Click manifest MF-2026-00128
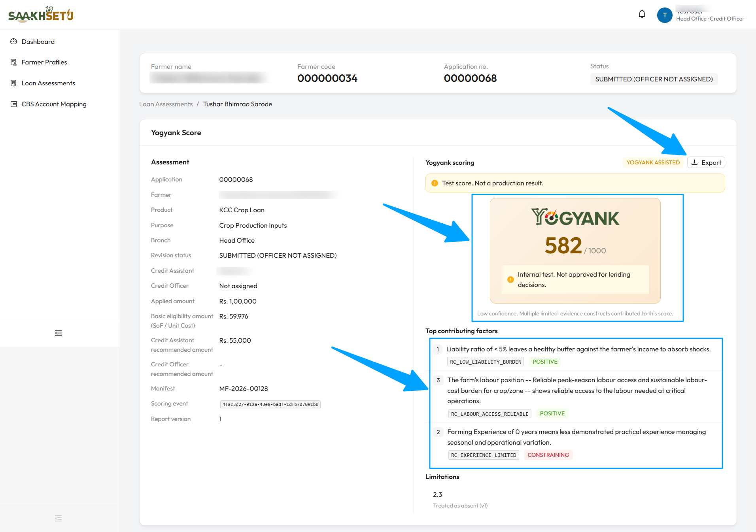Viewport: 756px width, 532px height. (243, 389)
